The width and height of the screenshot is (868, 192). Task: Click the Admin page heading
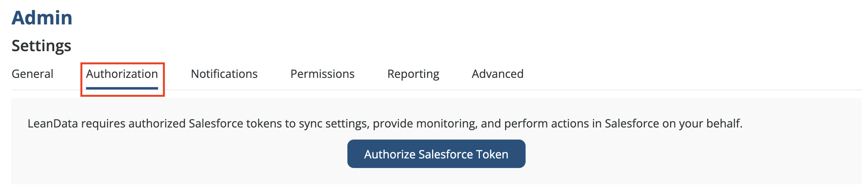click(x=42, y=18)
